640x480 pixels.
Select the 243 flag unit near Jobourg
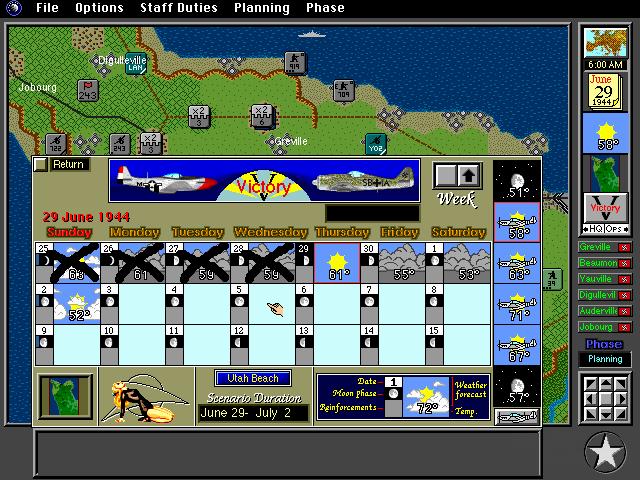(88, 90)
